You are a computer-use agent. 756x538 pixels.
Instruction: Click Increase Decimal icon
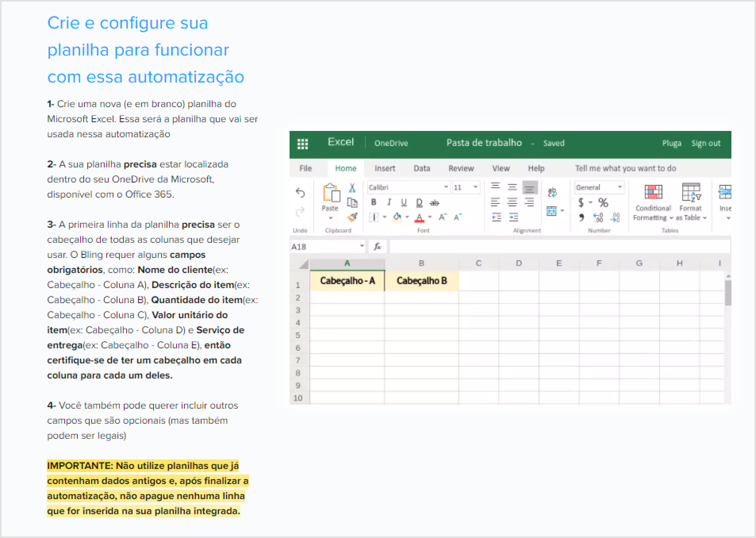pos(598,217)
